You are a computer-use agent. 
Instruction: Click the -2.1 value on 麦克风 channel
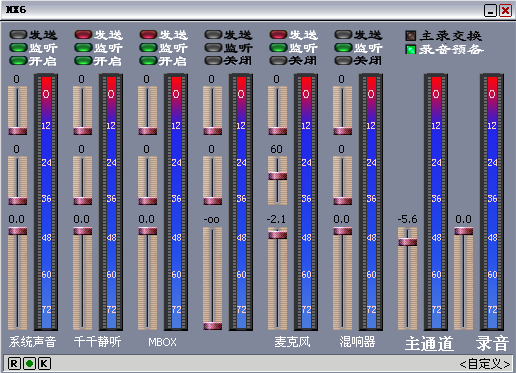276,219
